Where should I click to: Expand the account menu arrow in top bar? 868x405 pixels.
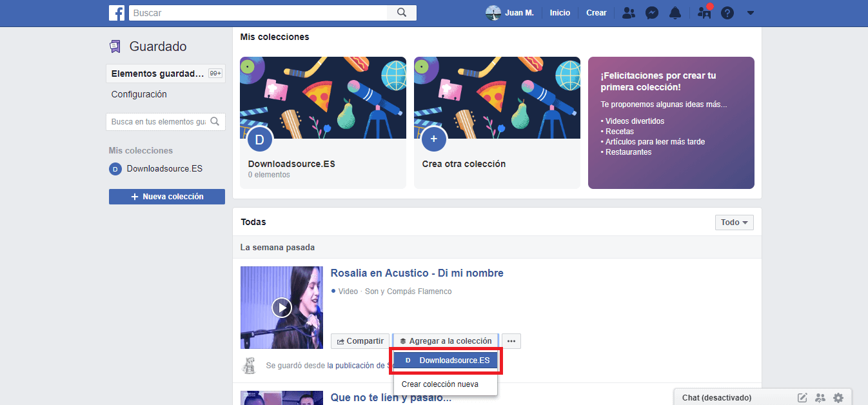pyautogui.click(x=750, y=13)
